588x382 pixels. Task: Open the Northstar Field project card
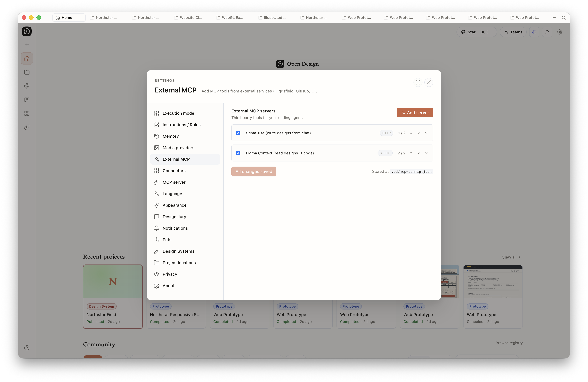click(x=113, y=297)
